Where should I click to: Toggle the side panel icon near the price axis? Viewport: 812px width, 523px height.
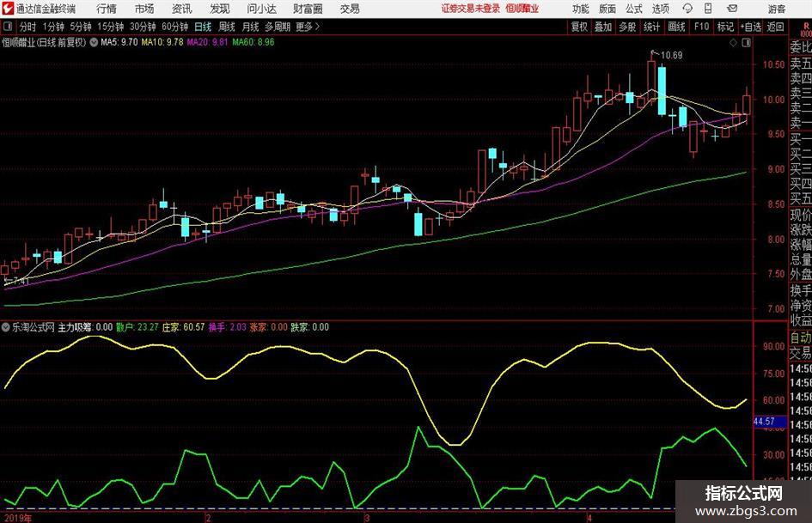746,43
